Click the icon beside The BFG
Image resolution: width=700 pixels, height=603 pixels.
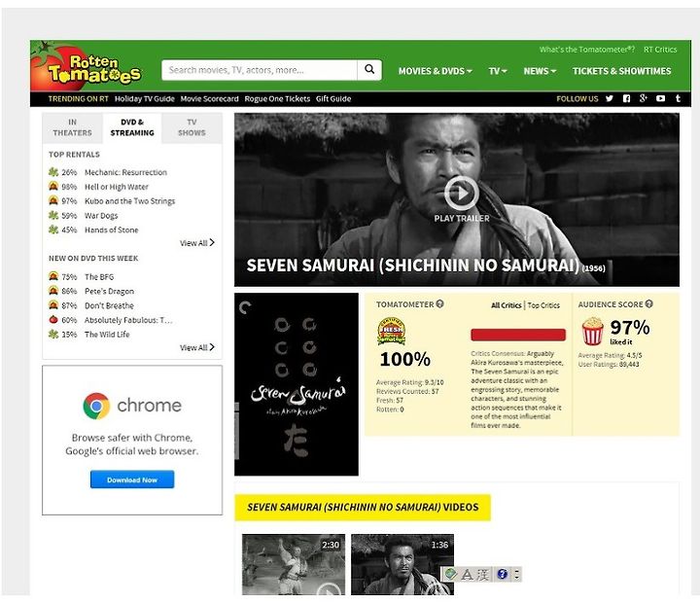coord(53,276)
